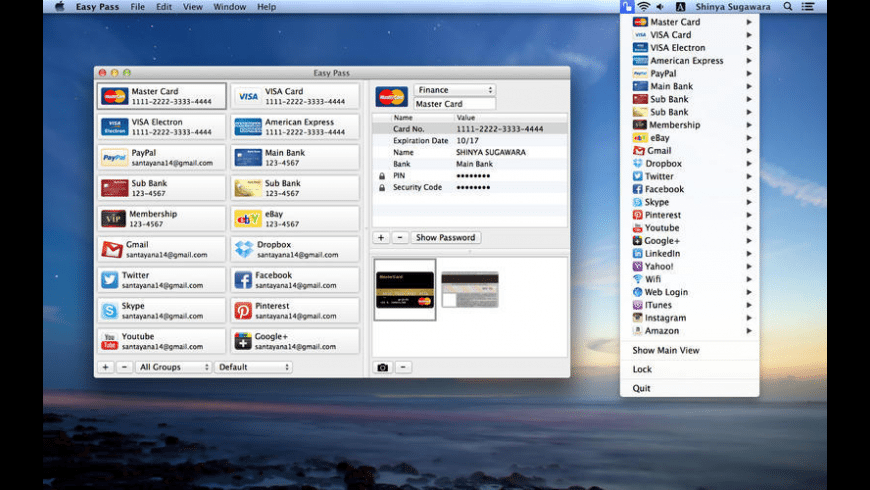Image resolution: width=870 pixels, height=490 pixels.
Task: Remove field with minus beside Show Password
Action: [399, 238]
